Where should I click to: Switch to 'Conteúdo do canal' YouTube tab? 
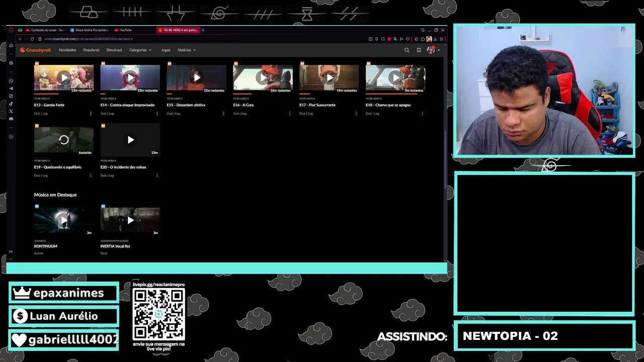click(x=45, y=30)
